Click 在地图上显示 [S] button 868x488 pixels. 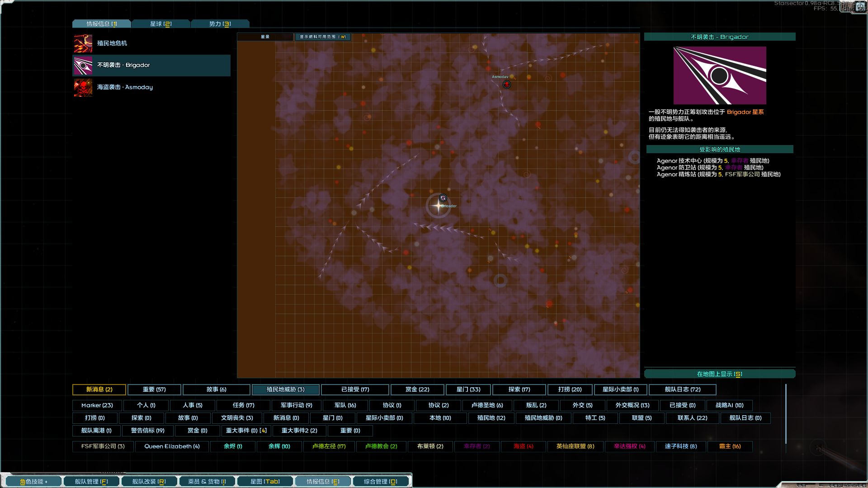720,374
